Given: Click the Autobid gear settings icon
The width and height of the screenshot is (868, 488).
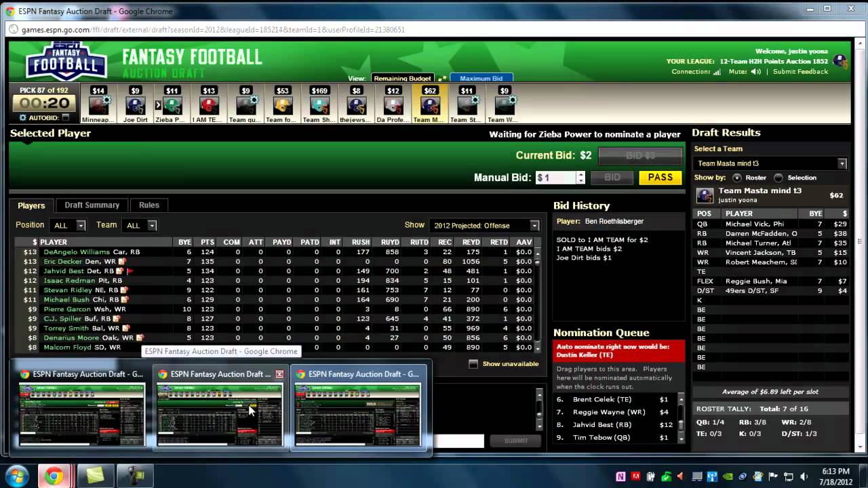Looking at the screenshot, I should (23, 118).
